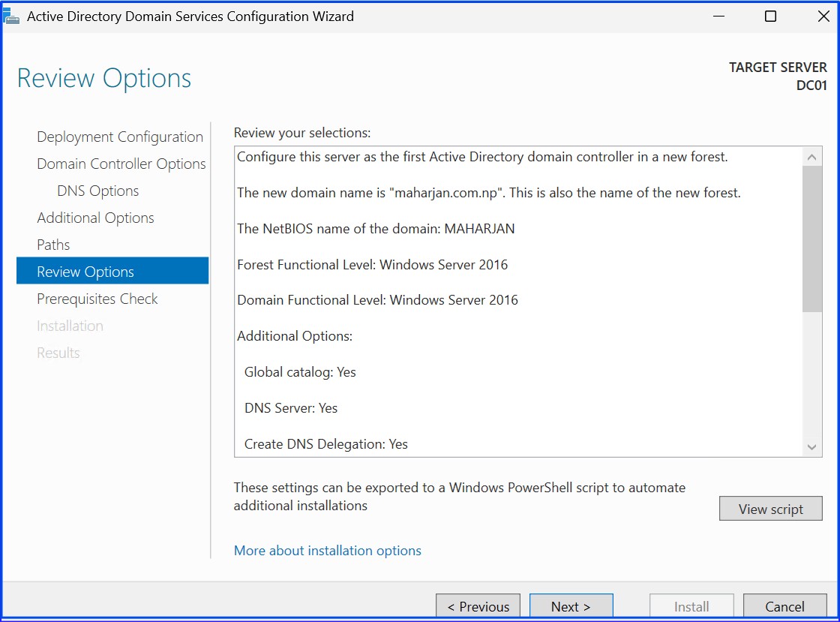Click the scroll up arrow on the review list
The height and width of the screenshot is (622, 840).
click(x=811, y=157)
